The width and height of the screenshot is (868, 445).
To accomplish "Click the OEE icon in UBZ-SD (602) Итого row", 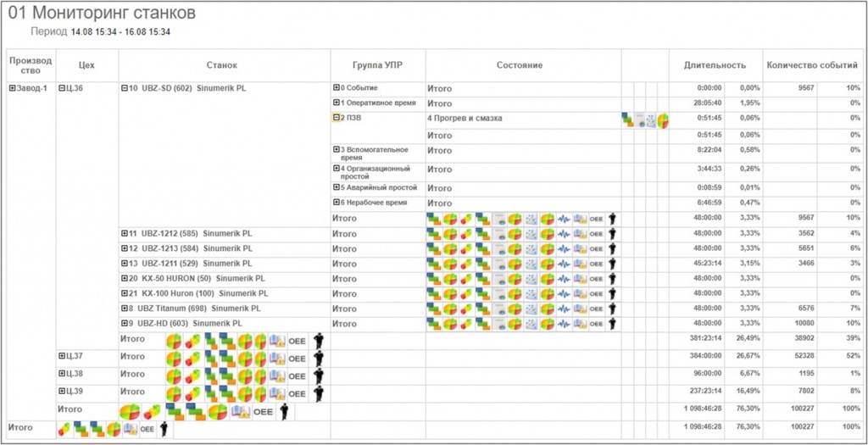I will (596, 219).
